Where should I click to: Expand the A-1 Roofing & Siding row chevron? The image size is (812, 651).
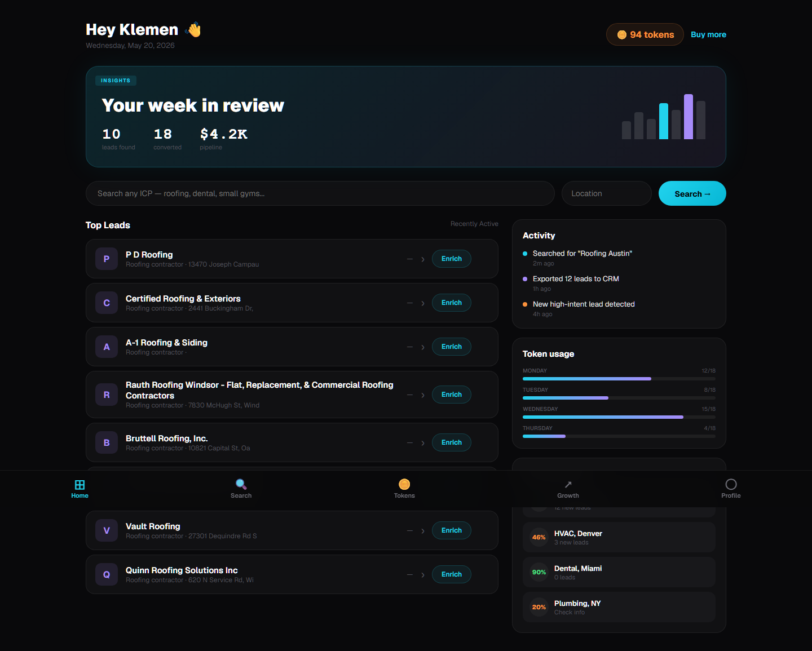(423, 347)
